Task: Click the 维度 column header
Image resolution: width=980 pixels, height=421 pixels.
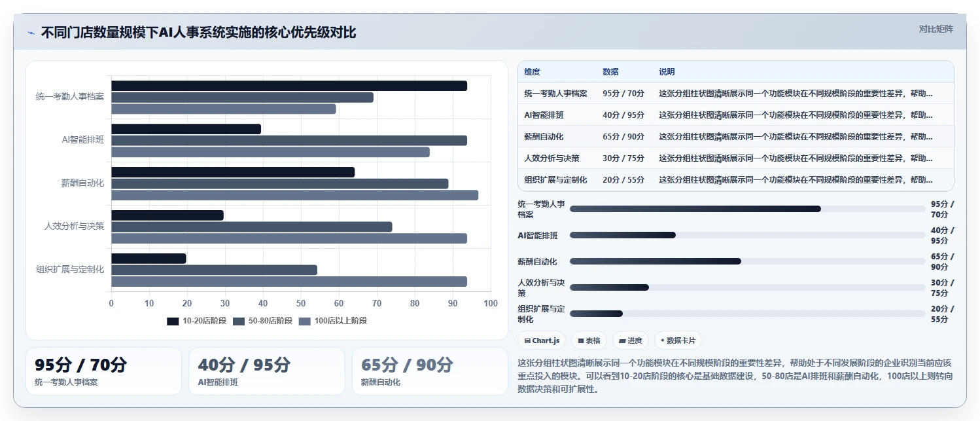Action: click(x=532, y=72)
